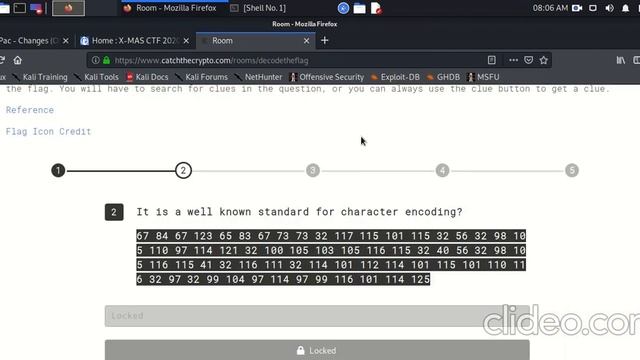The width and height of the screenshot is (640, 360).
Task: Select step 4 in progress tracker
Action: pyautogui.click(x=442, y=170)
